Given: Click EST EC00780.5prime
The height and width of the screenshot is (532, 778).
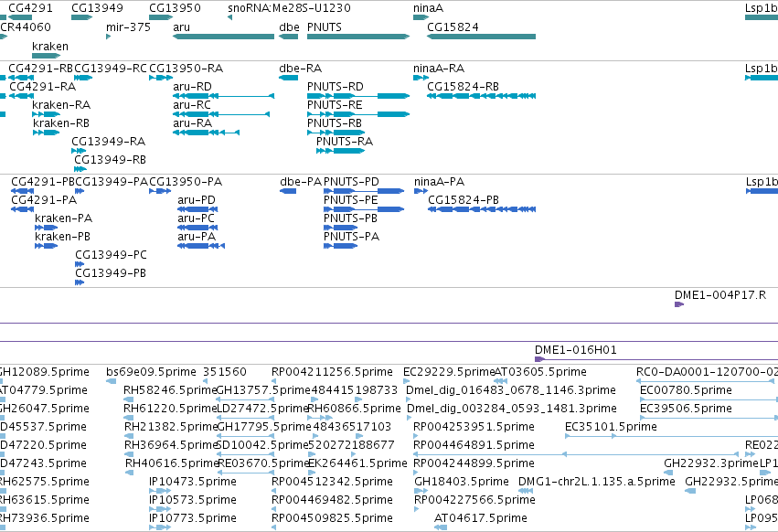Looking at the screenshot, I should [709, 399].
